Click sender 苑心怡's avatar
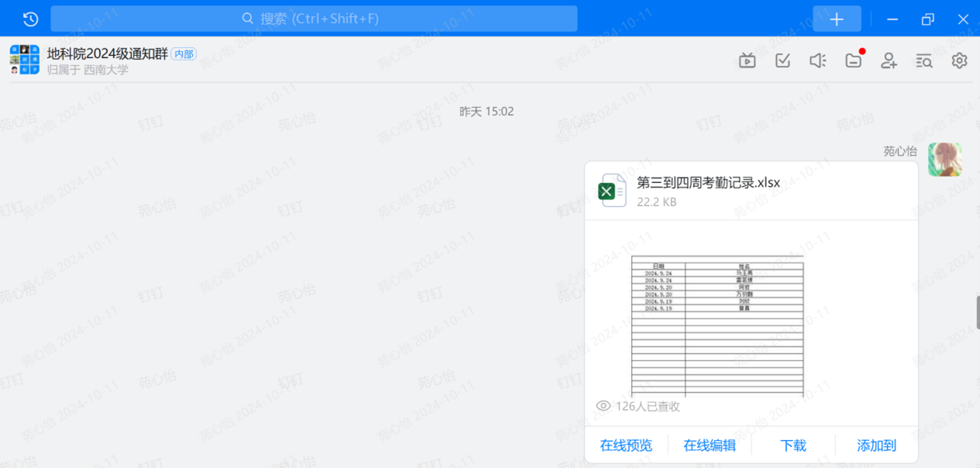The width and height of the screenshot is (980, 468). (x=945, y=160)
